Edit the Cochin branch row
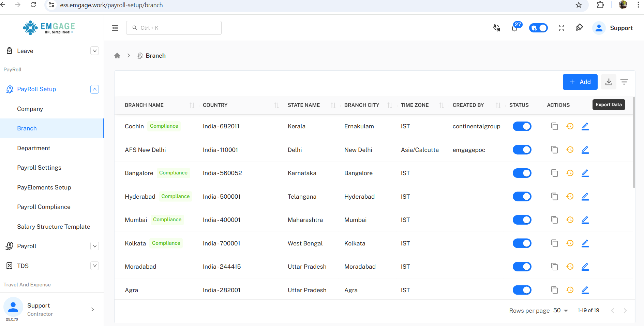644x326 pixels. click(x=585, y=126)
